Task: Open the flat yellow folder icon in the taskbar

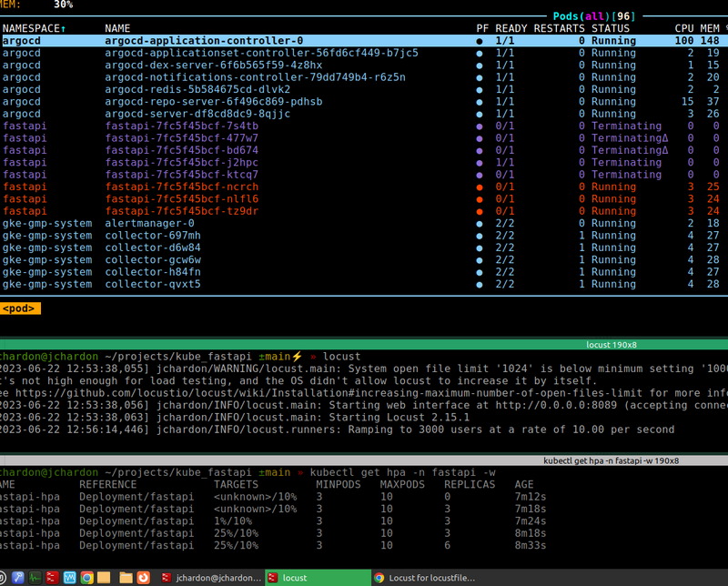Action: (x=104, y=577)
